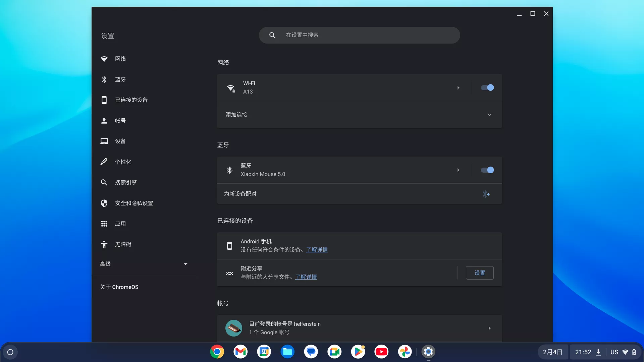Open Wi-Fi A13 details via arrow
Image resolution: width=644 pixels, height=362 pixels.
(x=459, y=87)
